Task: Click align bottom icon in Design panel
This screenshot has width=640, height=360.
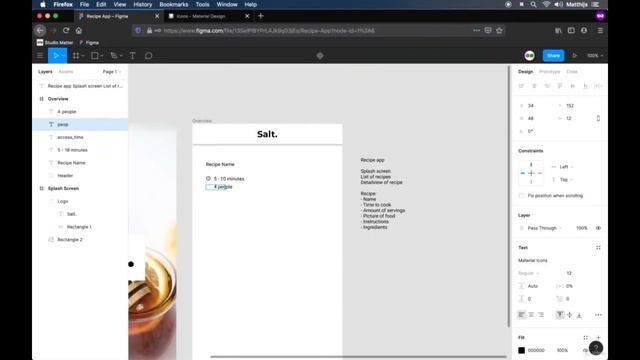Action: tap(585, 86)
